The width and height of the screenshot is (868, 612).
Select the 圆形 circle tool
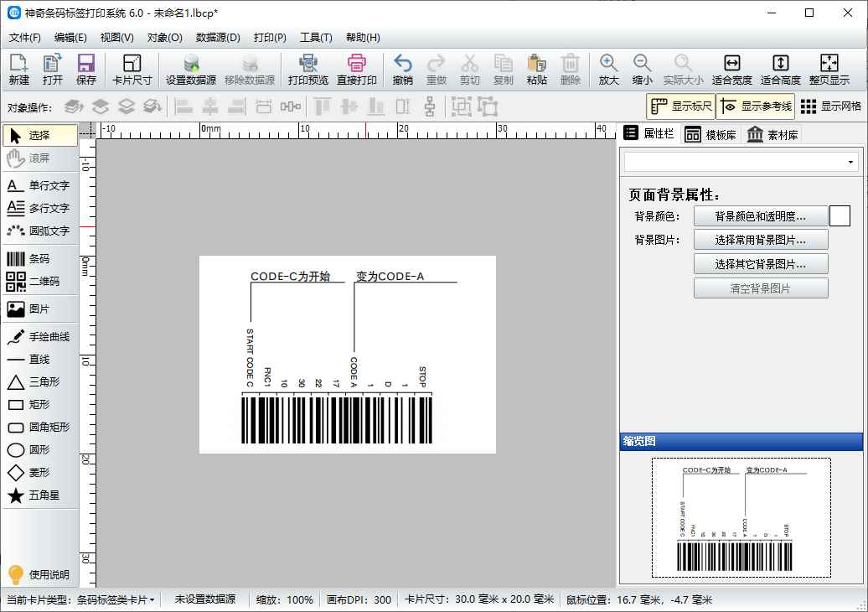tap(40, 449)
